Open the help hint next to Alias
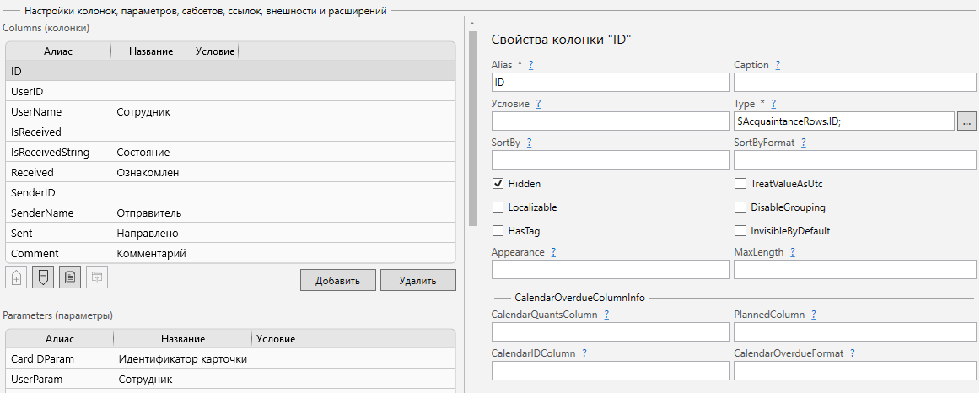This screenshot has height=393, width=980. 531,65
